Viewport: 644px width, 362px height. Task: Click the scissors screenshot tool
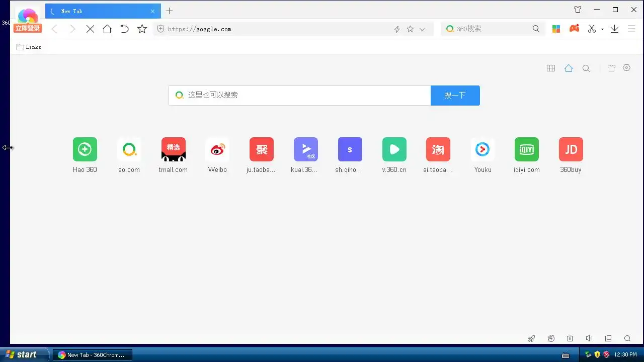coord(592,29)
